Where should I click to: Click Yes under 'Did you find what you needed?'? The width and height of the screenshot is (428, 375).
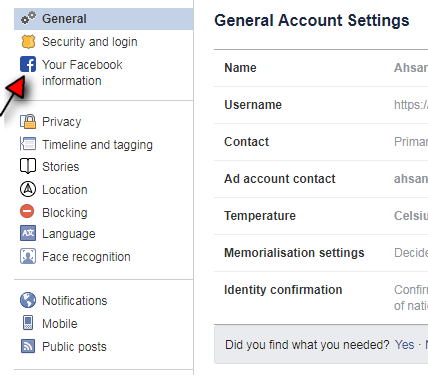pos(404,345)
